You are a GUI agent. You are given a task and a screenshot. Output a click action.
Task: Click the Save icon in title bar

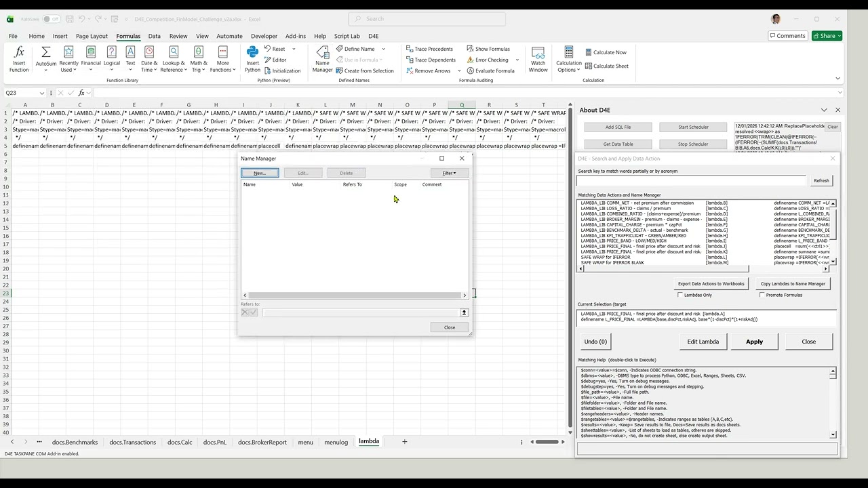(x=68, y=19)
